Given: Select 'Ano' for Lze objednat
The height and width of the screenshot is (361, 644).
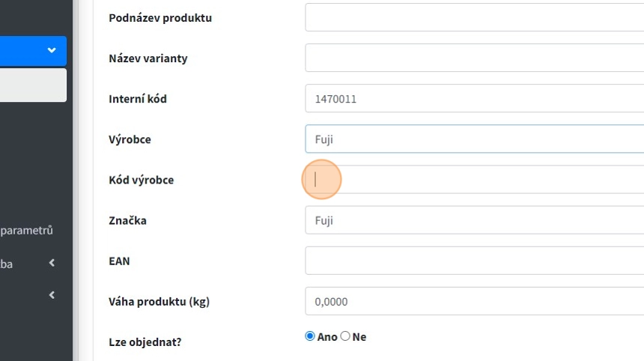Looking at the screenshot, I should [310, 336].
